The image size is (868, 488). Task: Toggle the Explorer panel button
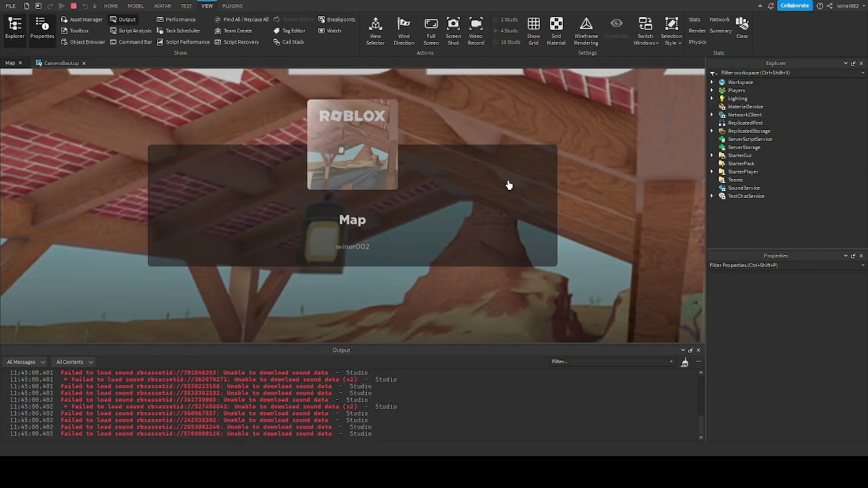tap(15, 28)
